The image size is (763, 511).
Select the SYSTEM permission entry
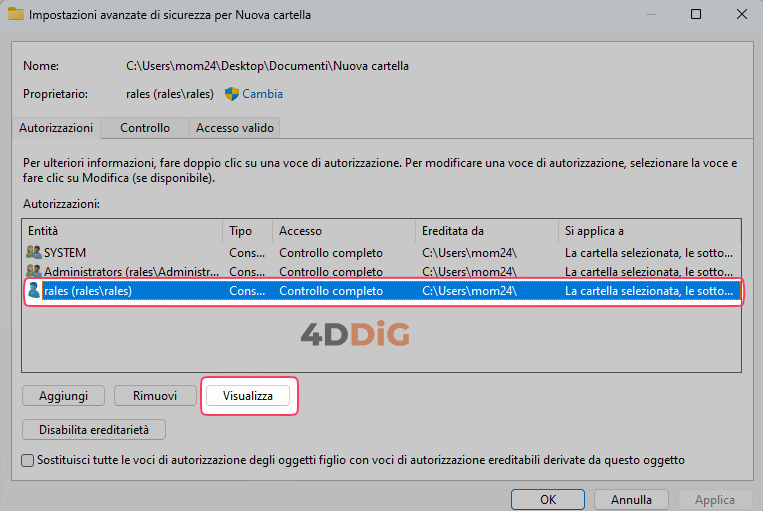click(382, 253)
